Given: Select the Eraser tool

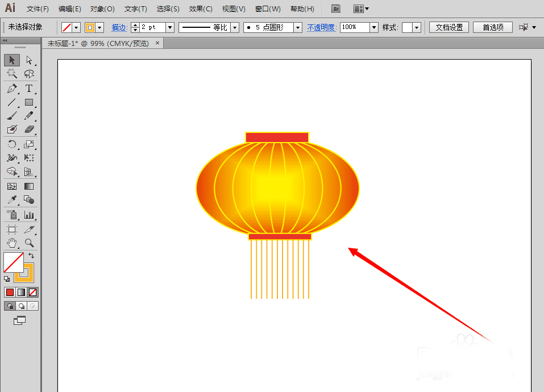Looking at the screenshot, I should [29, 130].
